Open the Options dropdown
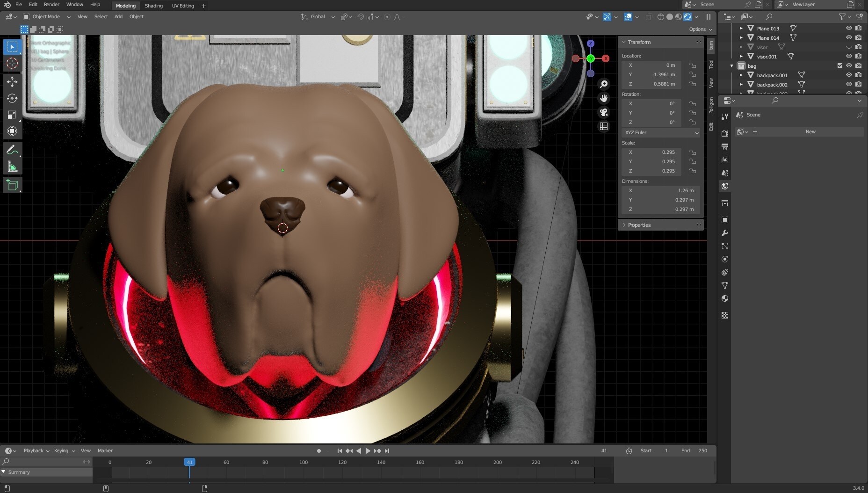This screenshot has width=868, height=493. tap(700, 29)
